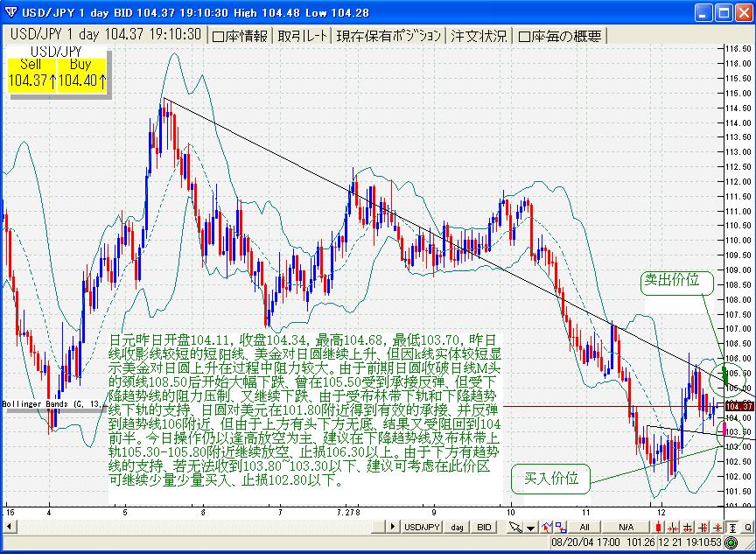This screenshot has height=560, width=756.
Task: Toggle the auto-scale vertical fit icon
Action: [732, 528]
